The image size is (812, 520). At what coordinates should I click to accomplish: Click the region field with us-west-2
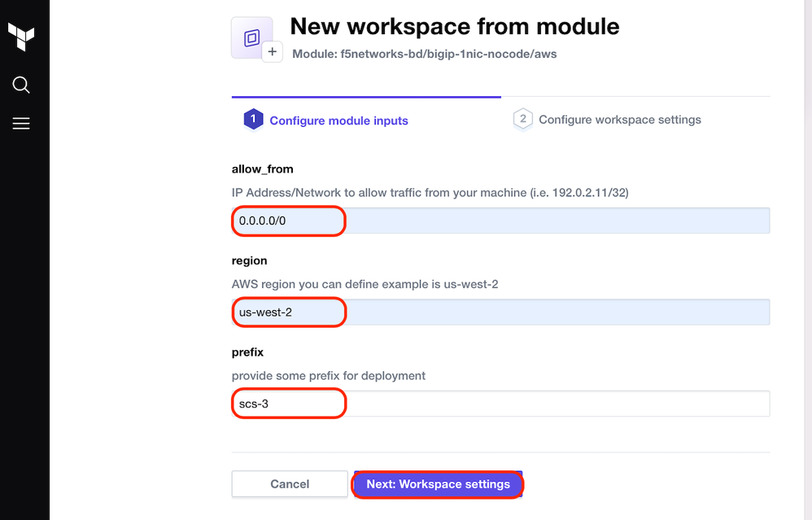[500, 312]
